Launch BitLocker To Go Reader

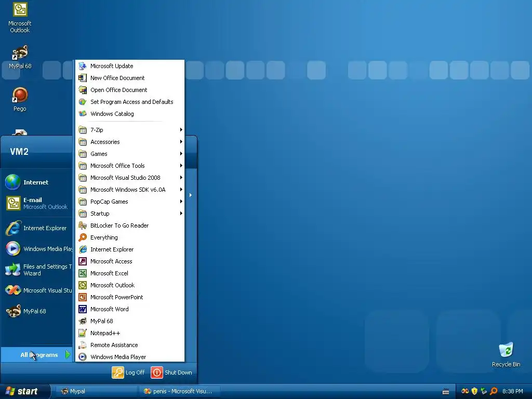point(129,225)
